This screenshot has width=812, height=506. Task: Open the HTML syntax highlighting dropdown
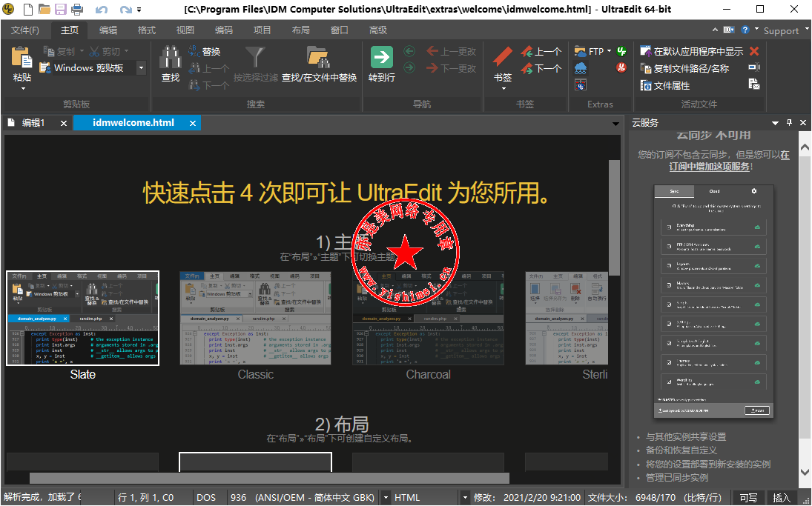(x=465, y=498)
